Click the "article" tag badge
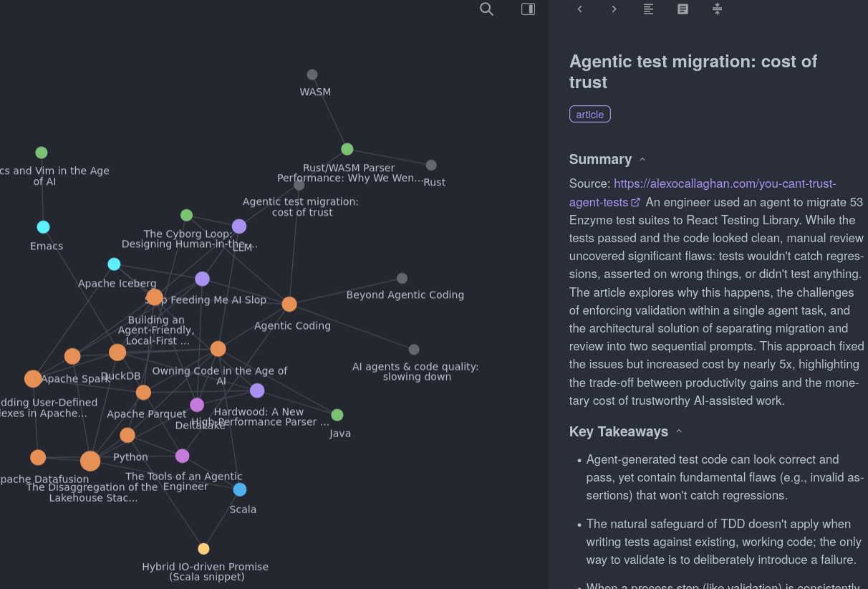 [589, 115]
